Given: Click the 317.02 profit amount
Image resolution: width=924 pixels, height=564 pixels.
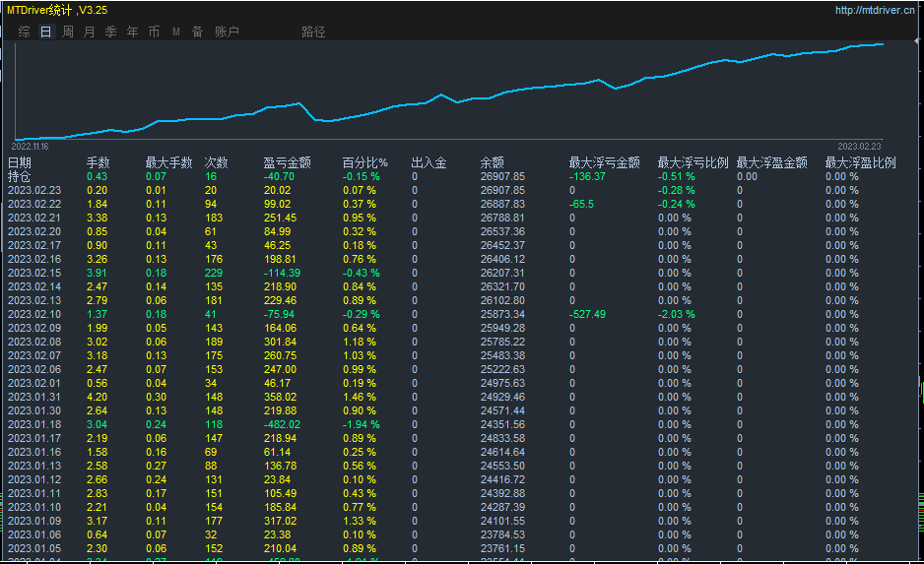Looking at the screenshot, I should [x=281, y=521].
